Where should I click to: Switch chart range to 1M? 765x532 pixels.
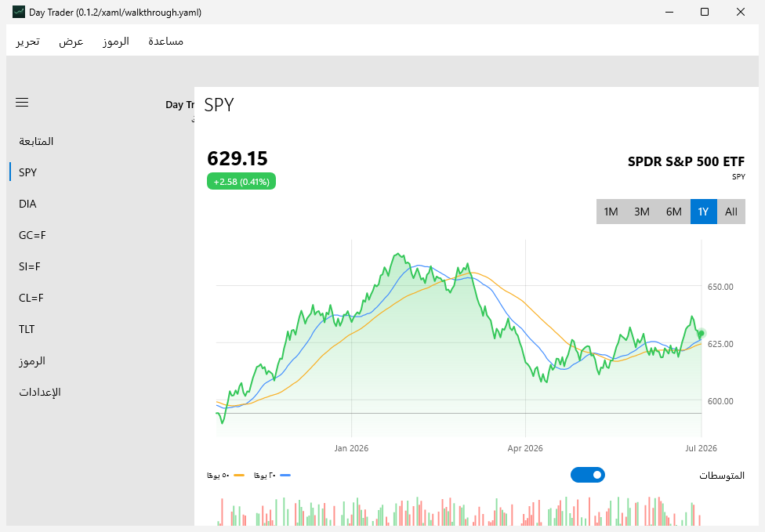[611, 212]
